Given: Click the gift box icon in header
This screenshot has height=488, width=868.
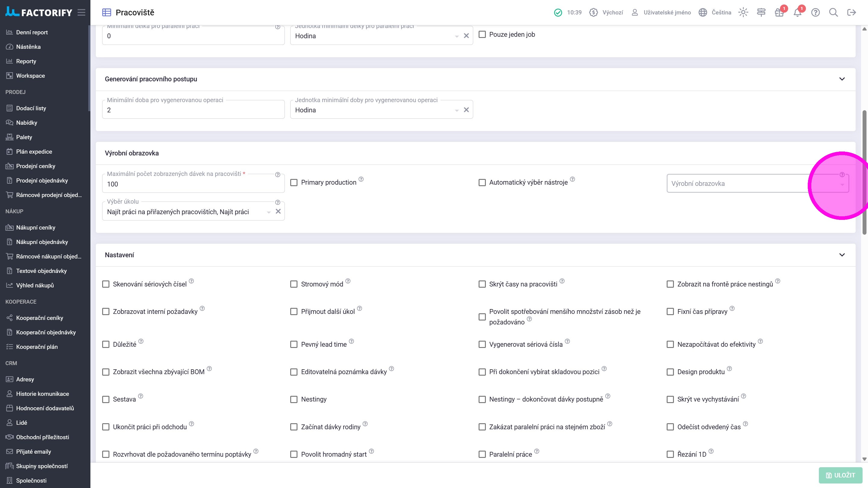Looking at the screenshot, I should click(x=779, y=12).
